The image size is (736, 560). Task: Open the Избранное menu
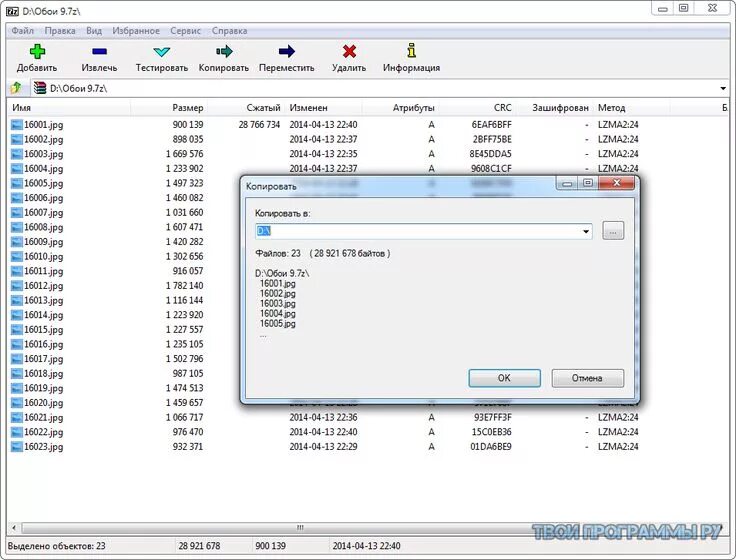[136, 31]
